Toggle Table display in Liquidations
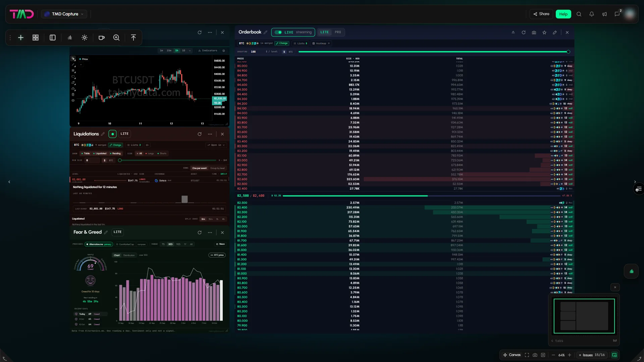 click(85, 154)
